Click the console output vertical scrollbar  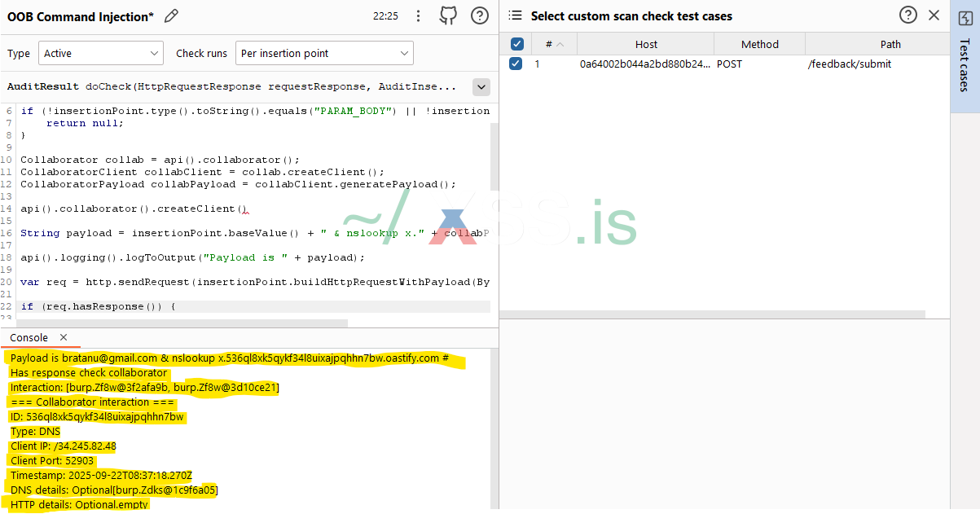click(x=494, y=430)
